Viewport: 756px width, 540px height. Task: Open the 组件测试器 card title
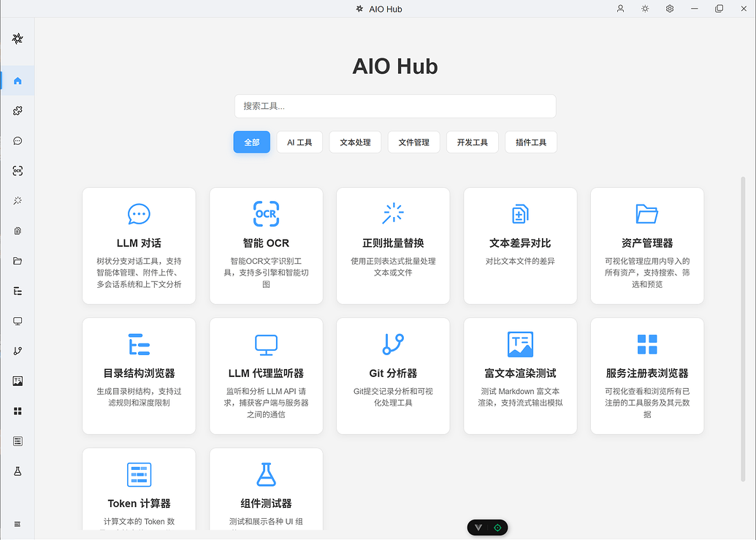[266, 503]
